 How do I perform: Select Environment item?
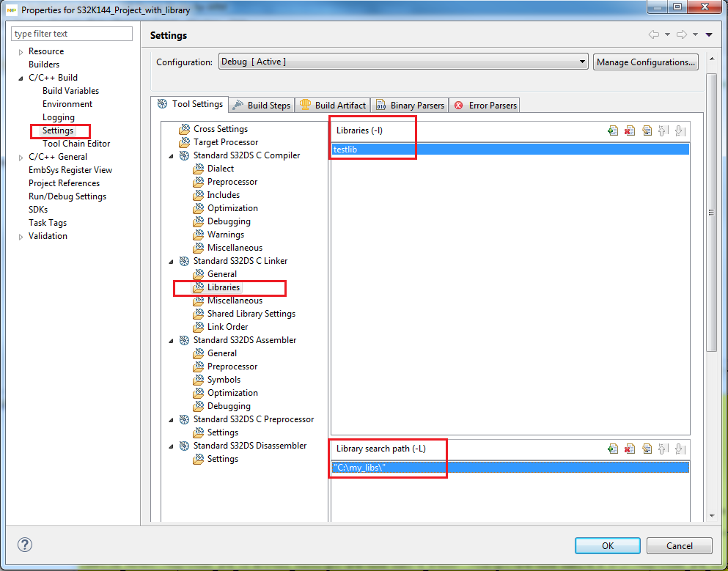click(x=67, y=104)
